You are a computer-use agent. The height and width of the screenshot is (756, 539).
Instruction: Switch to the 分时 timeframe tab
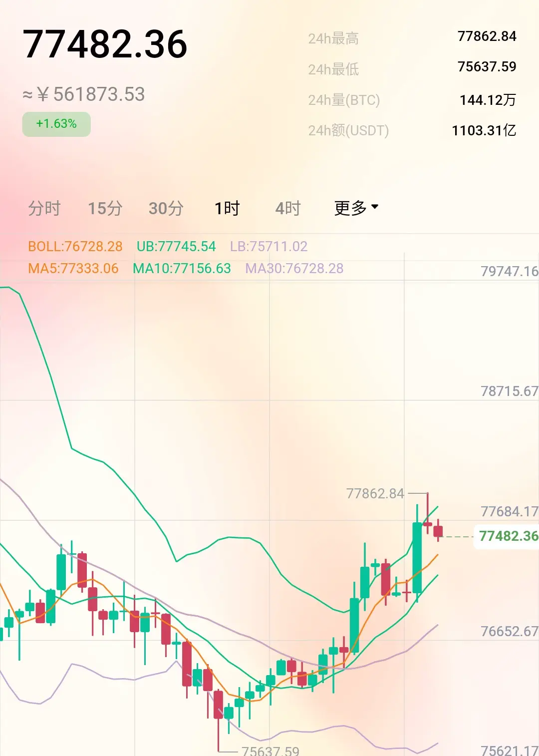pos(44,208)
